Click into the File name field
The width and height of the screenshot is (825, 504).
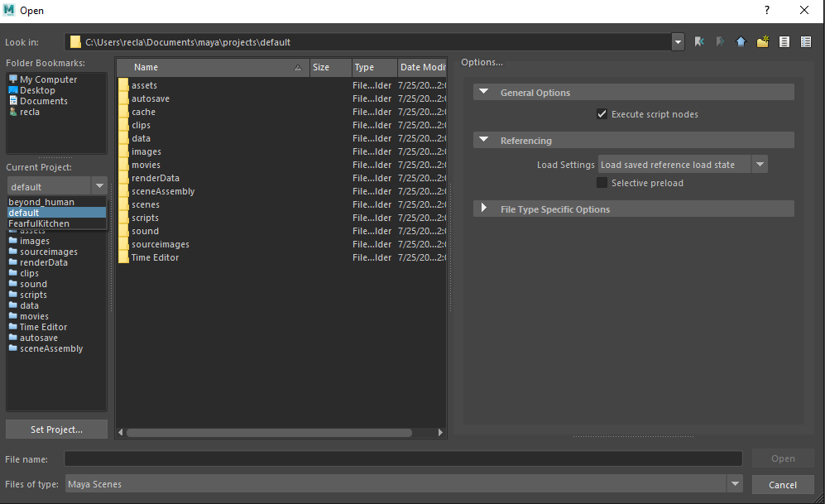coord(404,458)
